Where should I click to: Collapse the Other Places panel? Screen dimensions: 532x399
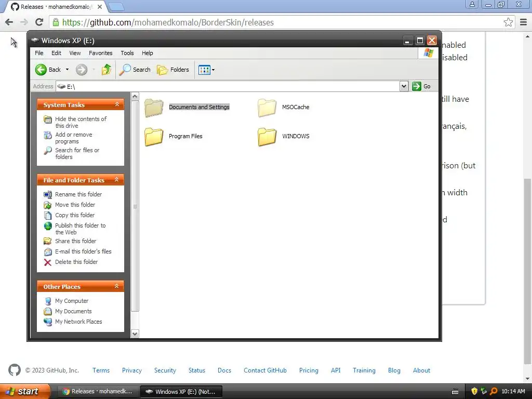click(x=117, y=286)
